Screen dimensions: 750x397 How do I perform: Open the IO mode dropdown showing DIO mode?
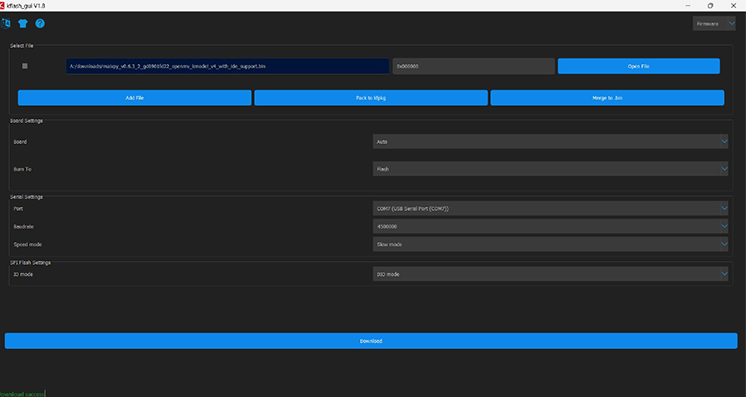[x=550, y=274]
